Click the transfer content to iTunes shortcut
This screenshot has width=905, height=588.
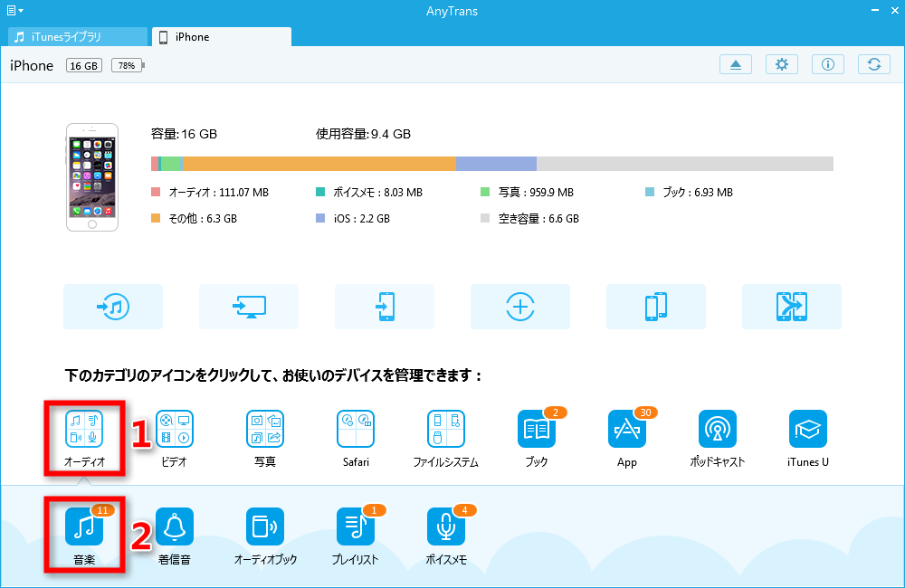pyautogui.click(x=113, y=307)
